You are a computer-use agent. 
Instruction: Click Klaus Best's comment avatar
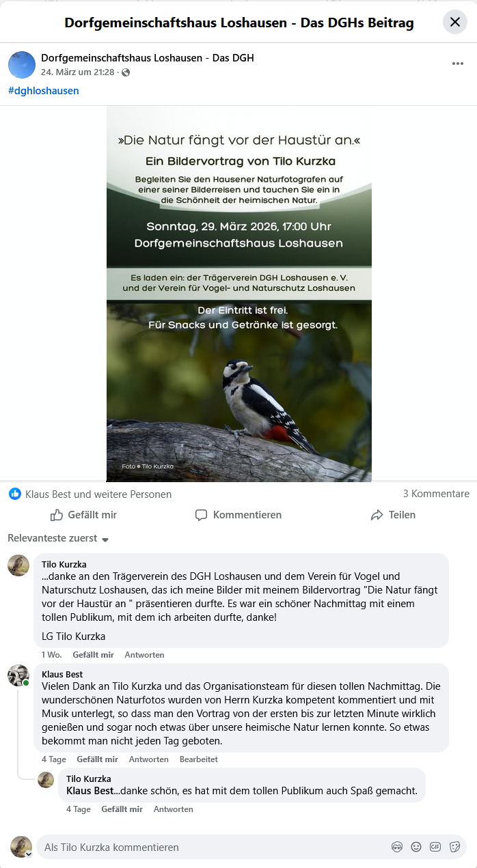[18, 675]
